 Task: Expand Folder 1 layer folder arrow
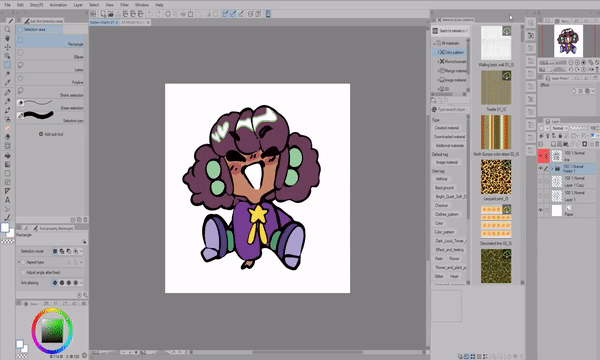[x=552, y=169]
